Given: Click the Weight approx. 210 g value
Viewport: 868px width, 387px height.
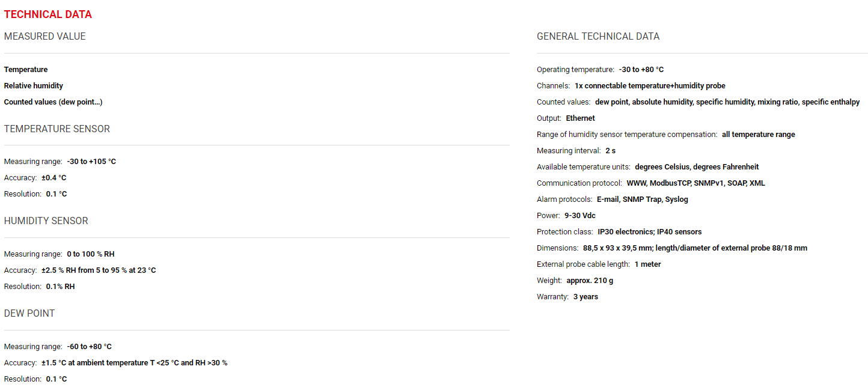Looking at the screenshot, I should point(590,281).
